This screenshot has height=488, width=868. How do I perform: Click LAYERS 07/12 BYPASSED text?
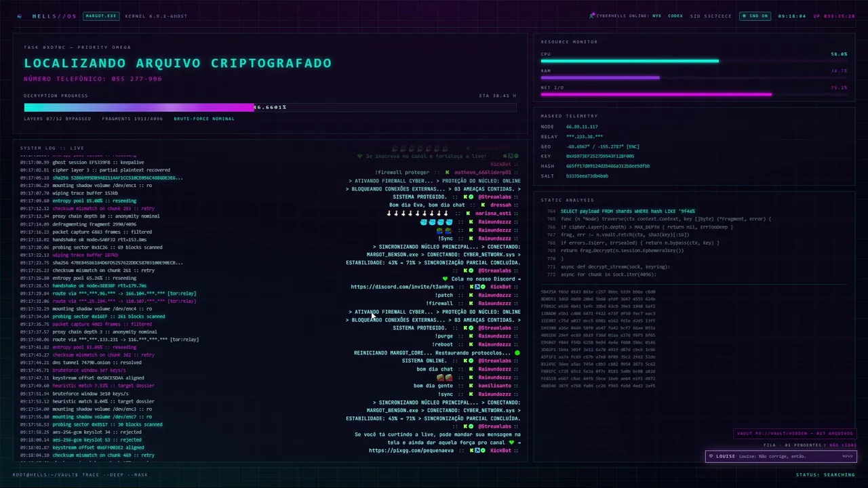pyautogui.click(x=58, y=119)
